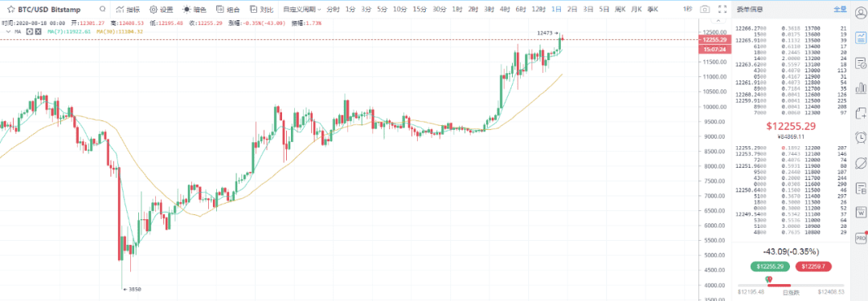Click the MA(7) value label
Screen dimensions: 868x301
(69, 31)
